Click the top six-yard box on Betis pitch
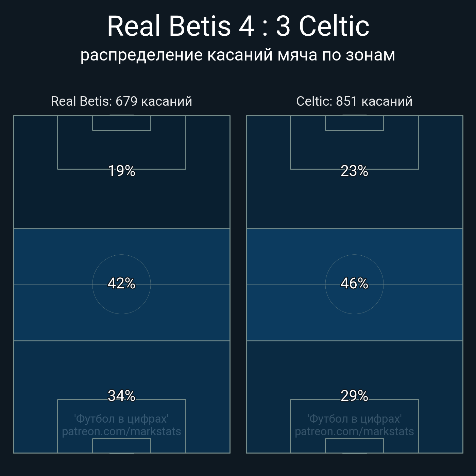The image size is (476, 476). (x=121, y=123)
